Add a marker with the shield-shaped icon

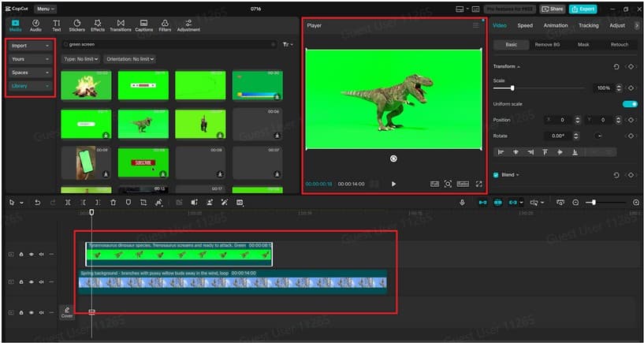[128, 203]
